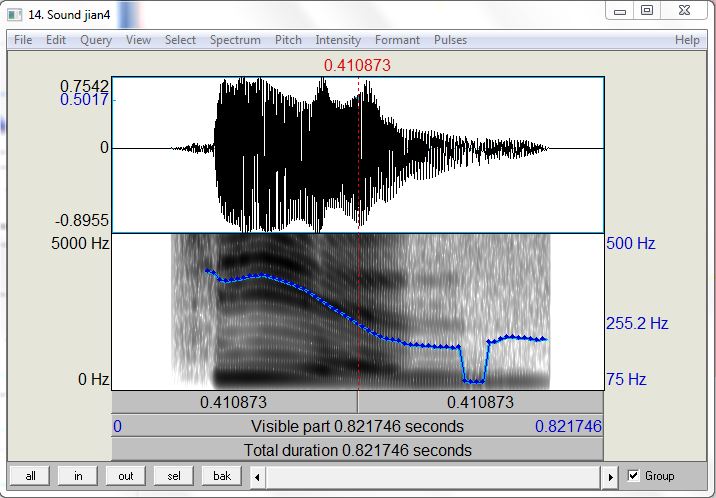The image size is (716, 498).
Task: Open the Select menu
Action: pos(180,40)
